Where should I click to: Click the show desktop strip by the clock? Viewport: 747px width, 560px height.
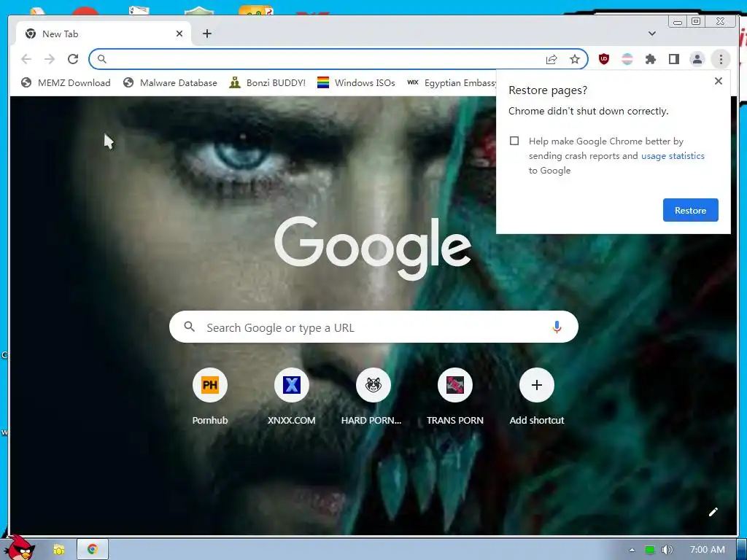[742, 550]
